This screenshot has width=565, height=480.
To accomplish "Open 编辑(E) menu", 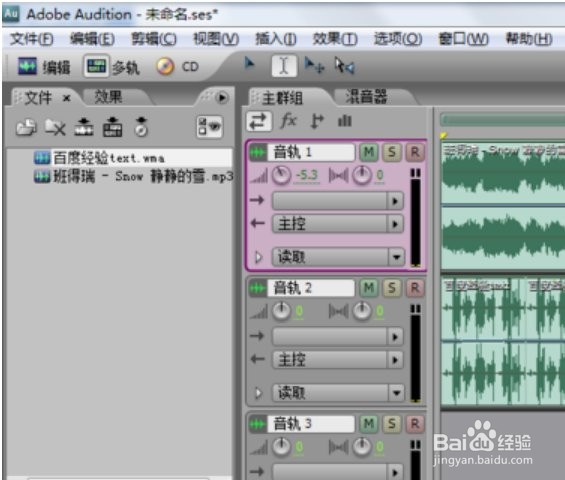I will (x=92, y=39).
